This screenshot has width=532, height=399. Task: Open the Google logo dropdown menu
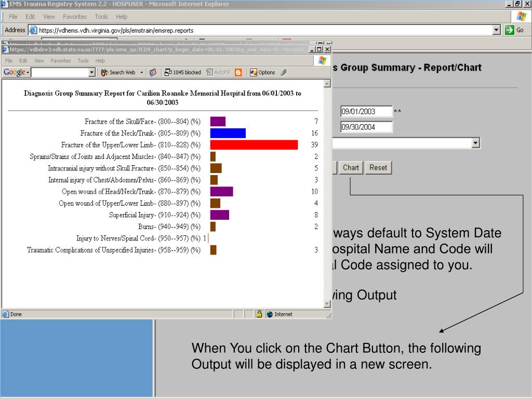click(16, 73)
